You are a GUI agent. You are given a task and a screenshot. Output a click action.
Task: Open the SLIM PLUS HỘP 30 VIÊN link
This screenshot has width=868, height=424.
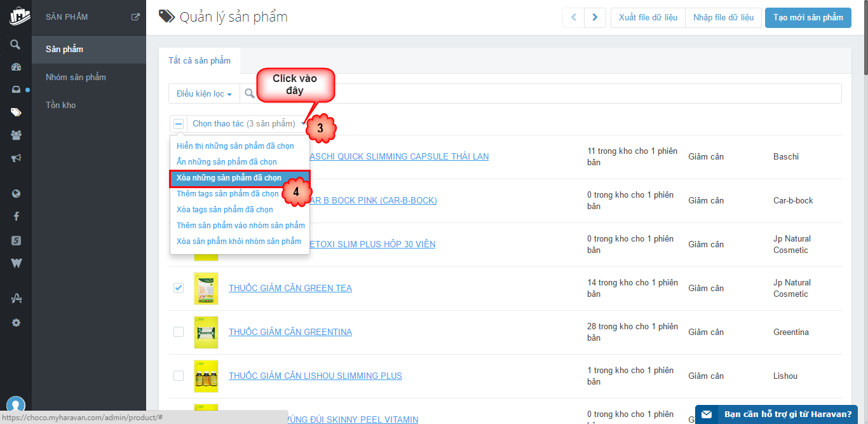pyautogui.click(x=373, y=244)
